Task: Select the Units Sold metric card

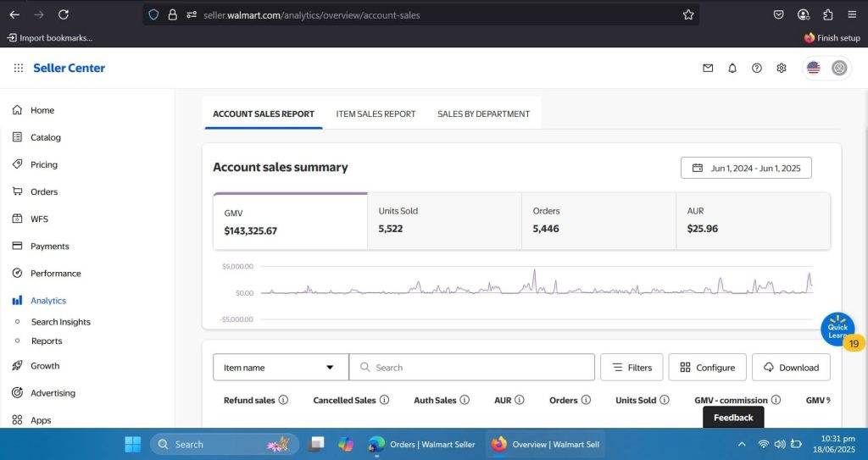Action: click(x=444, y=220)
